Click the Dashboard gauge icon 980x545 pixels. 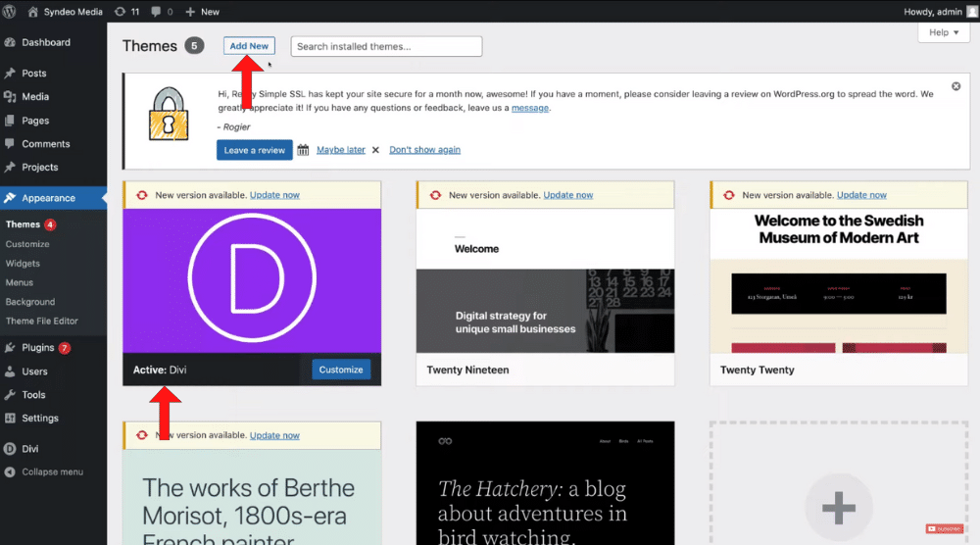tap(10, 42)
